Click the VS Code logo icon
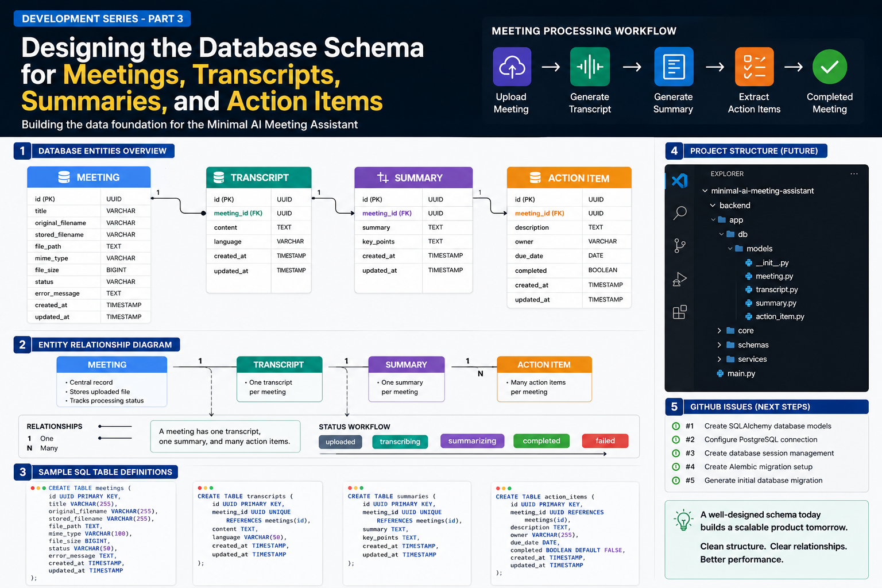The image size is (882, 588). (x=679, y=180)
